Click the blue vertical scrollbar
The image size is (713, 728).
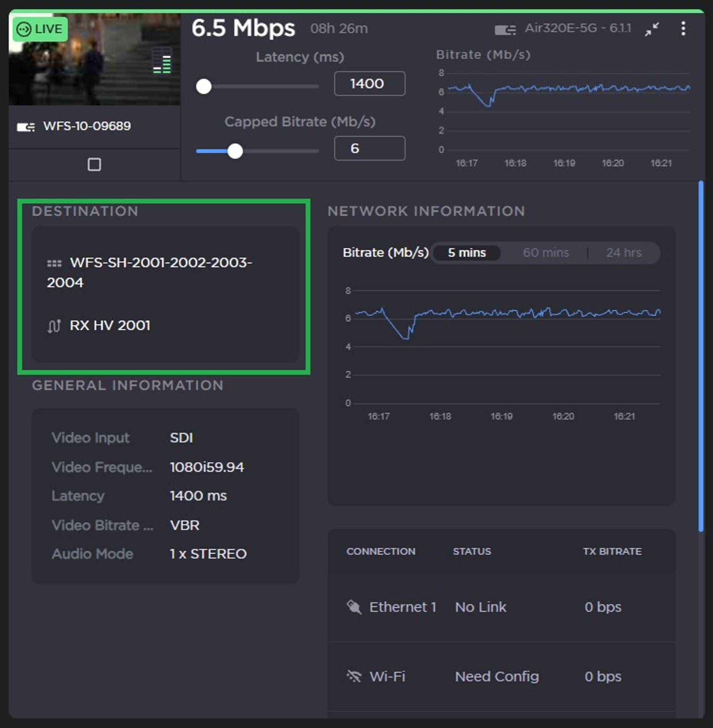point(701,354)
